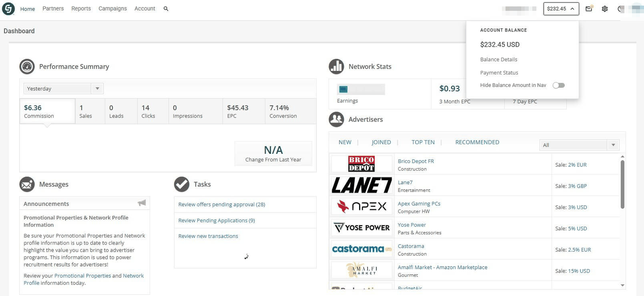Select the Leads metric tab
Viewport: 644px width, 296px height.
121,111
